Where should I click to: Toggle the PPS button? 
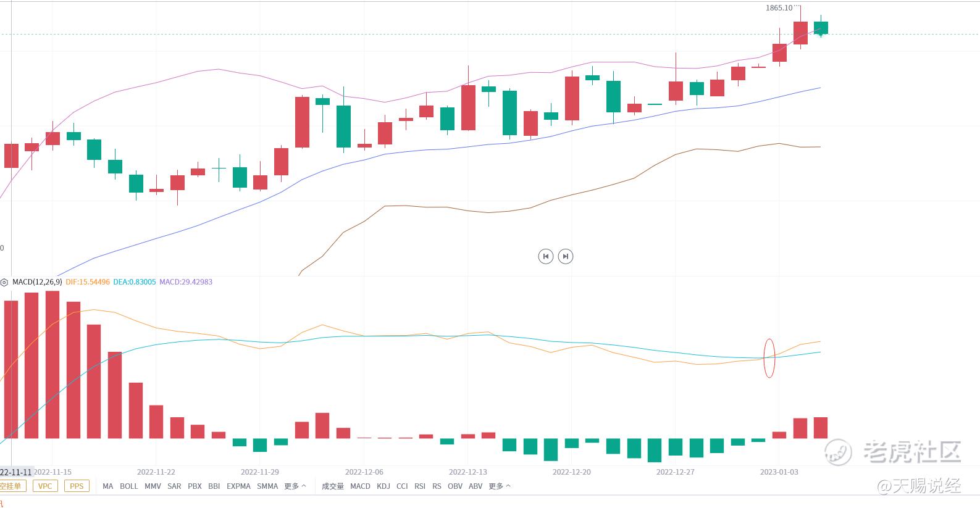pos(77,486)
